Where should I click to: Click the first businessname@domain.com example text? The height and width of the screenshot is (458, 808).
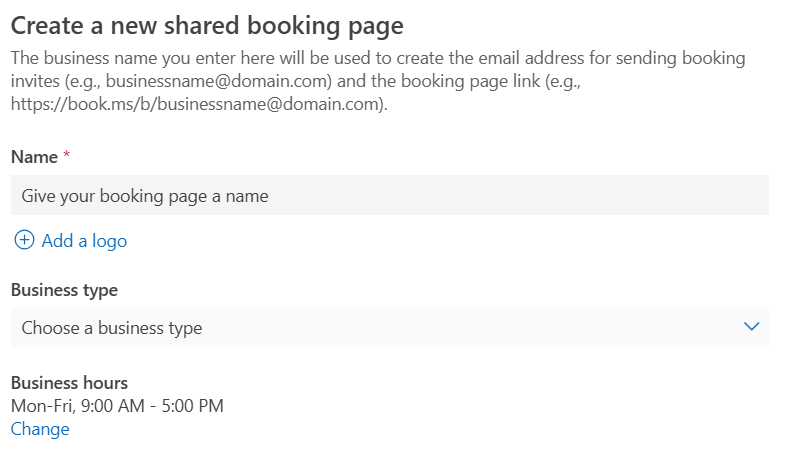218,81
